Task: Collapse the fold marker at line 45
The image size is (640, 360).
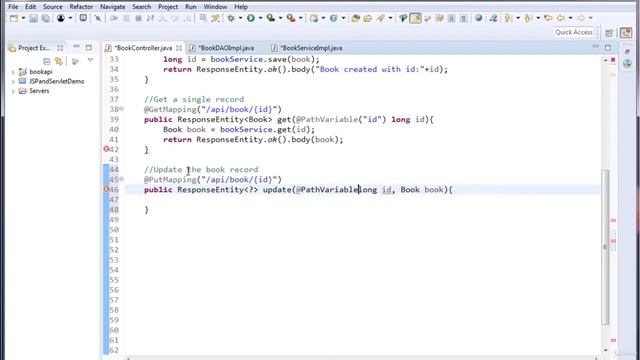Action: point(122,179)
